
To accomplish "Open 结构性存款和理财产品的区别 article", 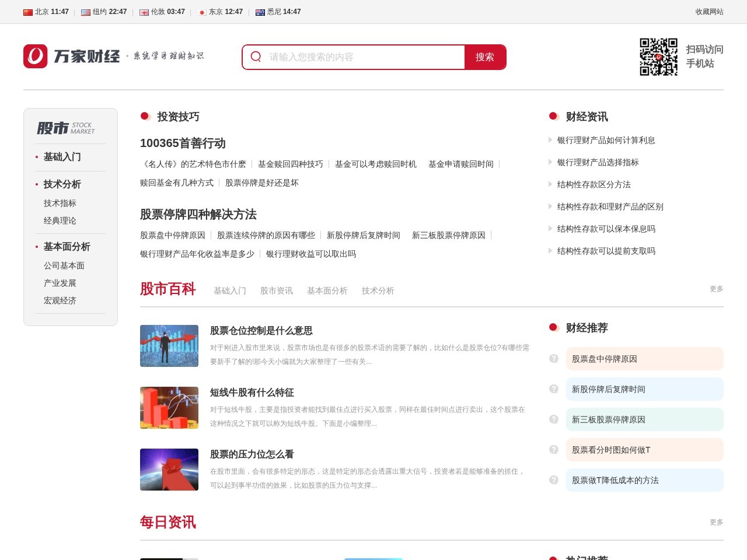I will pyautogui.click(x=610, y=206).
